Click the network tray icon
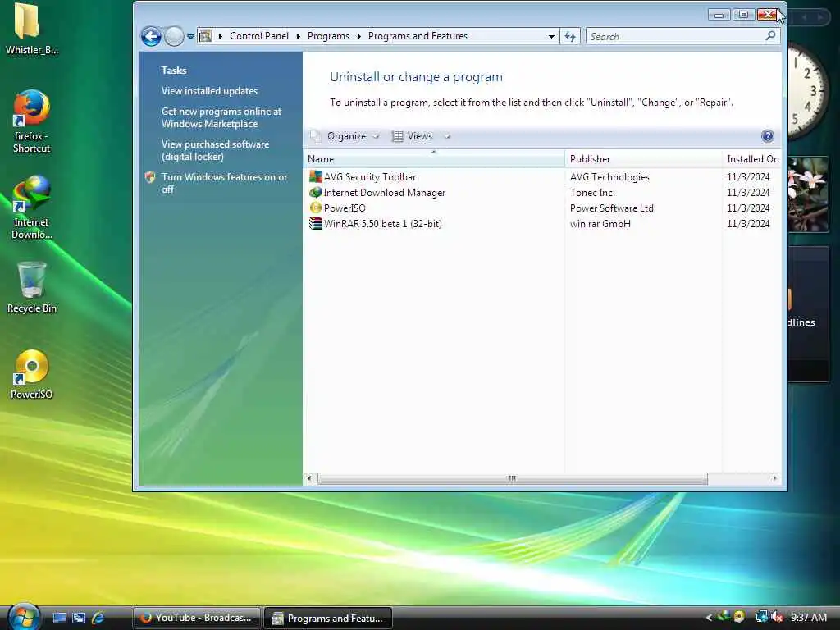840x630 pixels. click(761, 617)
